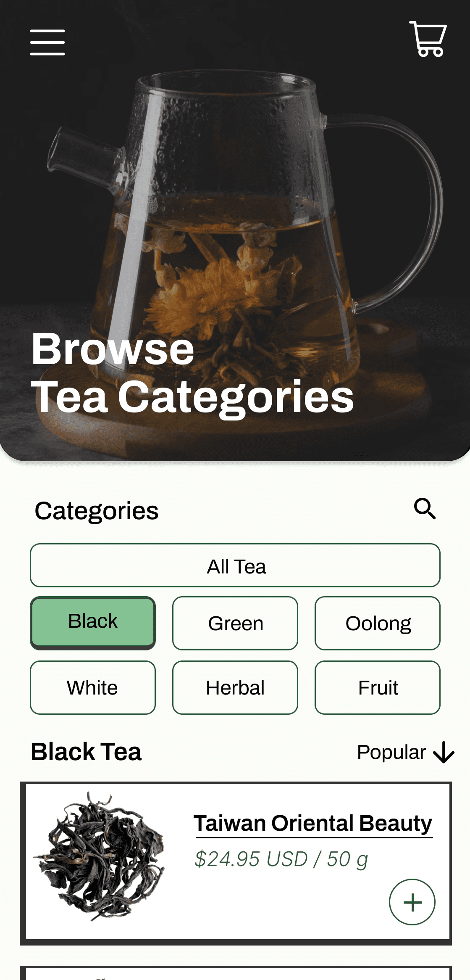Image resolution: width=470 pixels, height=980 pixels.
Task: Select the Green tea category
Action: click(235, 623)
